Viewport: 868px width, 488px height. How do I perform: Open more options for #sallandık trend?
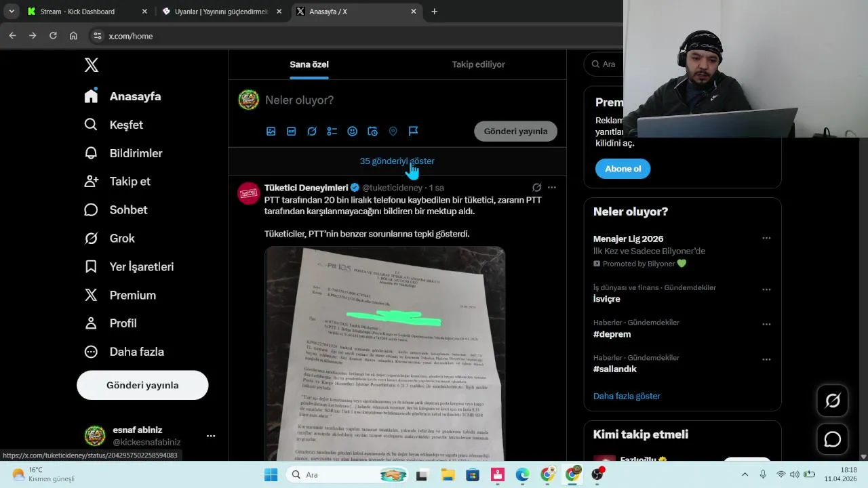(766, 359)
